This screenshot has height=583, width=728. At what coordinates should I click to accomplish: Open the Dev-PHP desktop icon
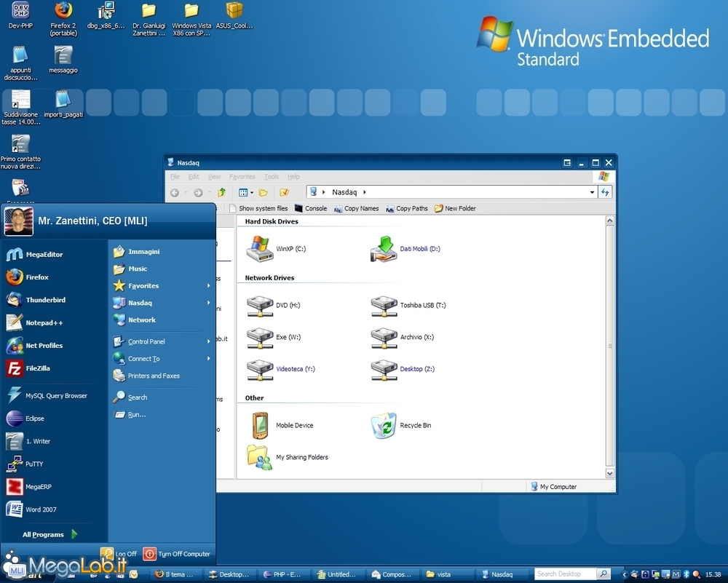click(x=21, y=15)
